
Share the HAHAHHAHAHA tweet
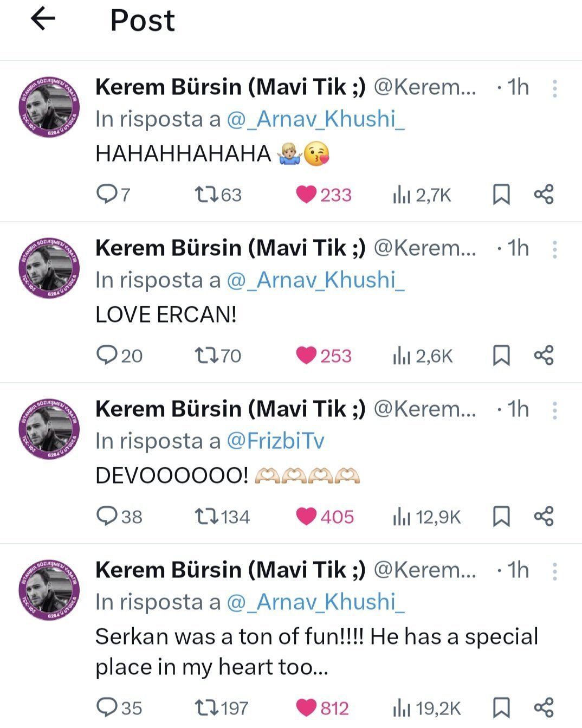tap(544, 194)
